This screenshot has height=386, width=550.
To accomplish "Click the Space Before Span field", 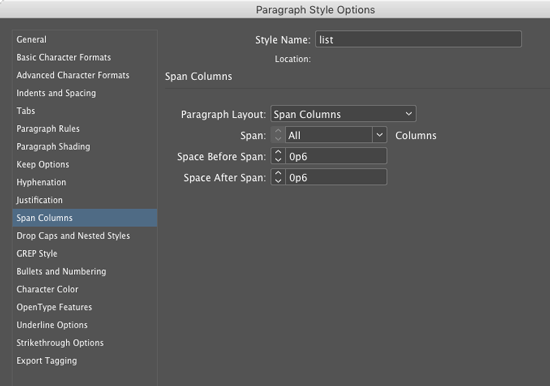I will (336, 156).
